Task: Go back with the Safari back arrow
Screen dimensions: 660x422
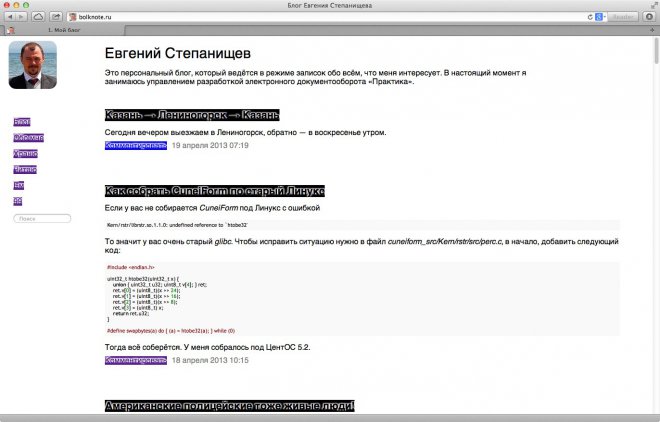Action: click(10, 17)
